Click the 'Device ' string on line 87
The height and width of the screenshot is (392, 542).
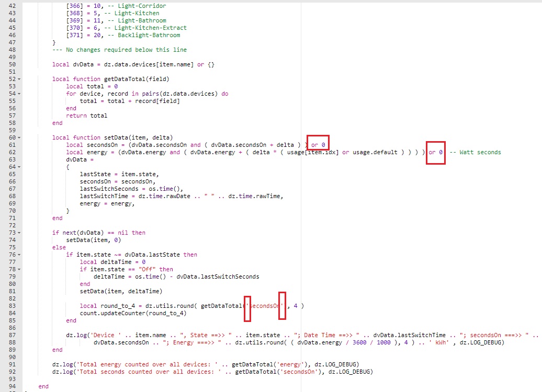click(x=106, y=335)
